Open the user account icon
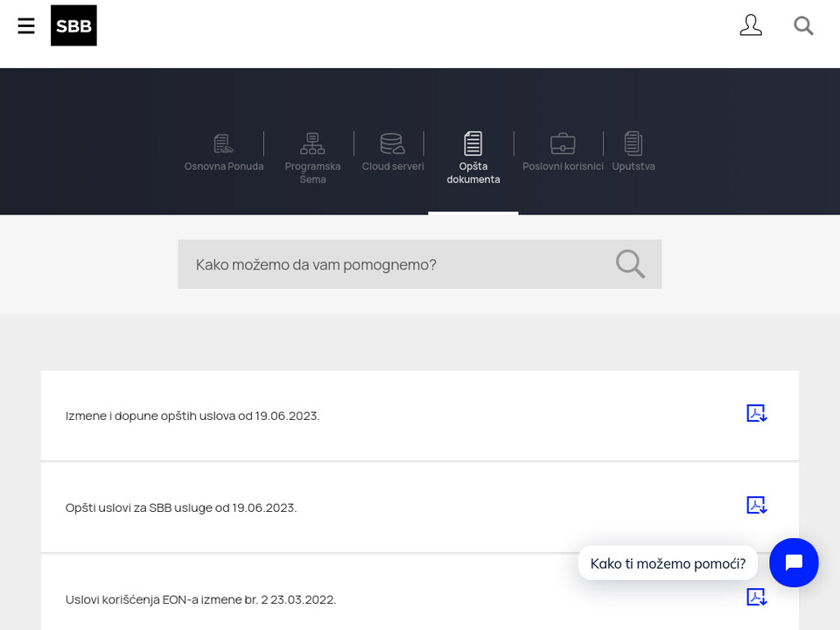 (x=751, y=26)
